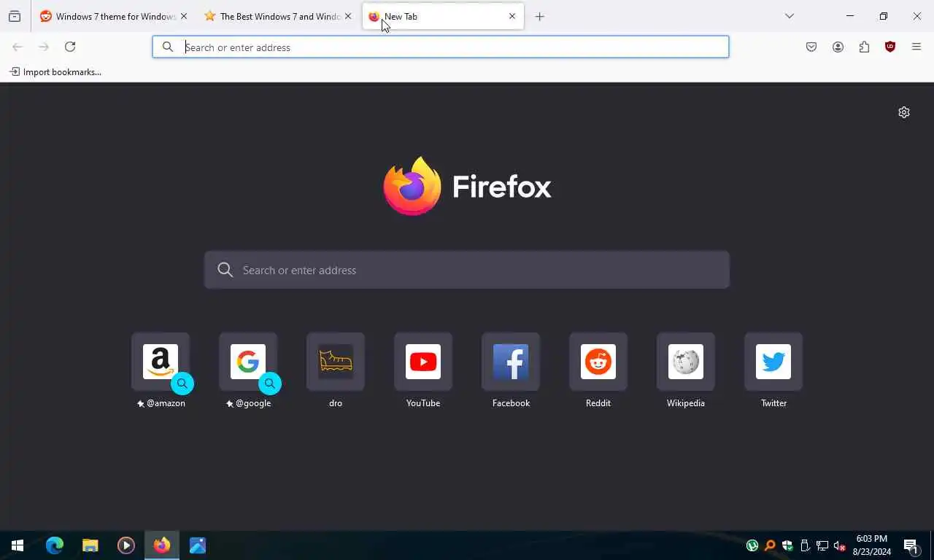Close The Best Windows 7 tab
This screenshot has height=560, width=934.
347,16
